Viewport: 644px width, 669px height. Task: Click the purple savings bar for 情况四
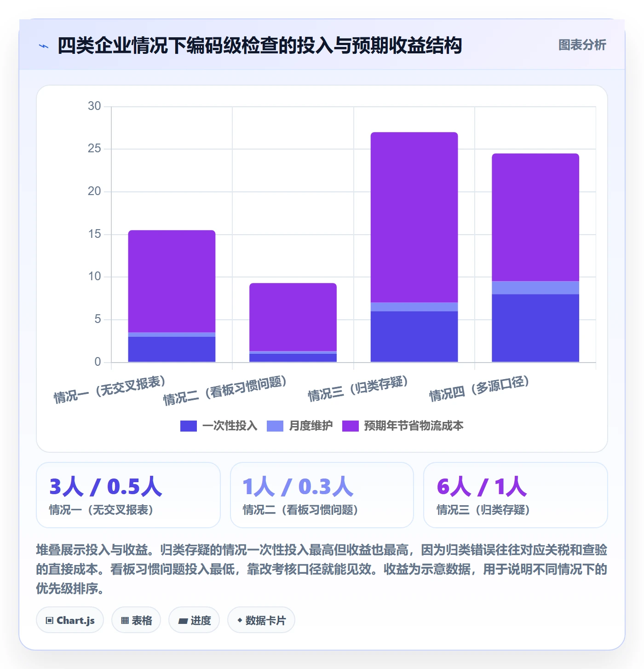coord(535,217)
